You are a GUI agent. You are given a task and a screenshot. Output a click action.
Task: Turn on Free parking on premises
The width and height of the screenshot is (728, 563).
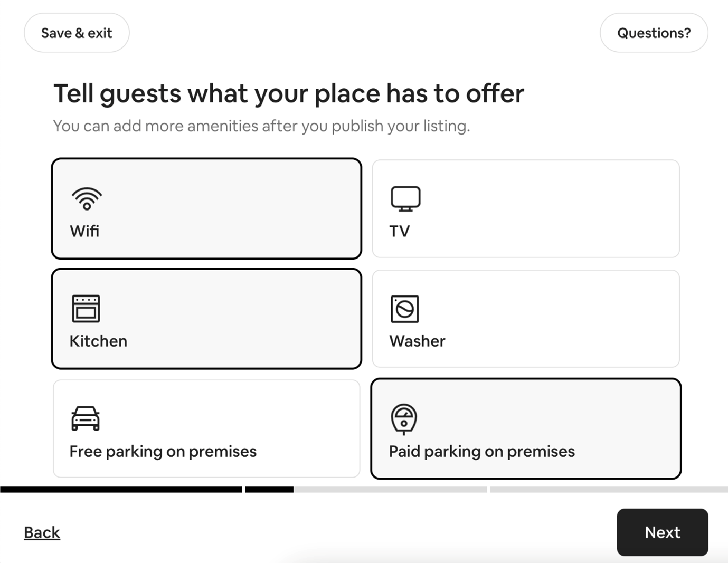point(163,452)
